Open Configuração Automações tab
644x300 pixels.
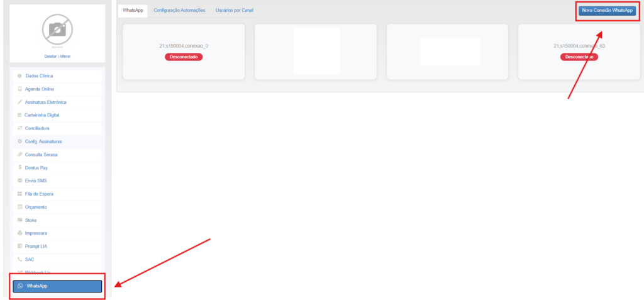click(x=179, y=10)
